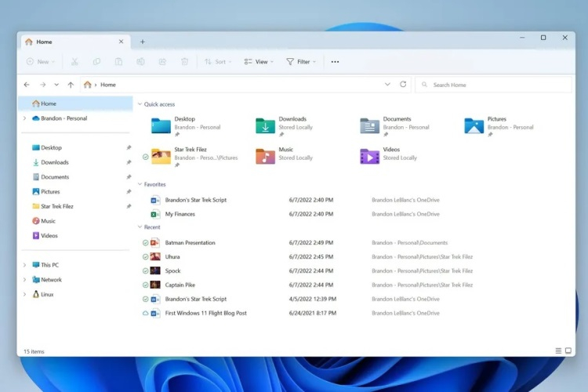The height and width of the screenshot is (392, 588).
Task: Click the Up arrow navigation icon
Action: click(x=71, y=85)
